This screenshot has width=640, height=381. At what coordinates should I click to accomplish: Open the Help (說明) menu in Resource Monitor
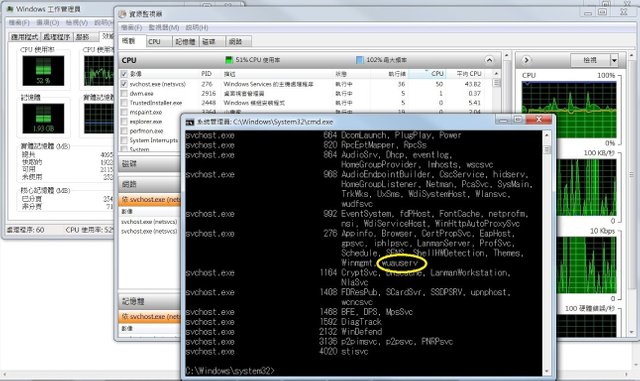197,27
